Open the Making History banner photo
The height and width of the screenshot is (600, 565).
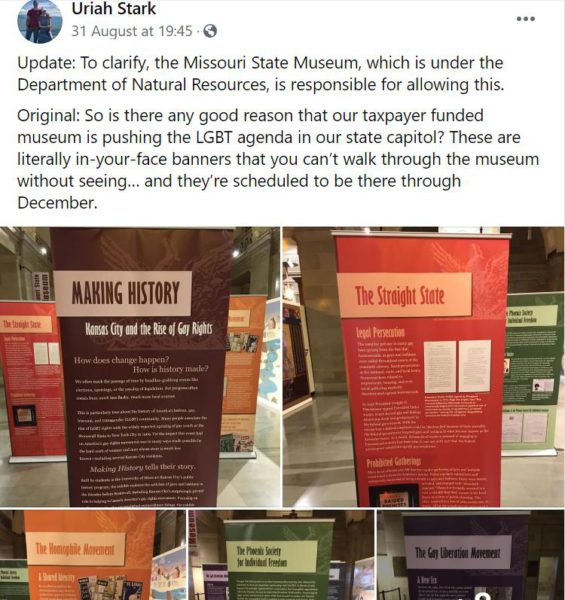(x=140, y=367)
